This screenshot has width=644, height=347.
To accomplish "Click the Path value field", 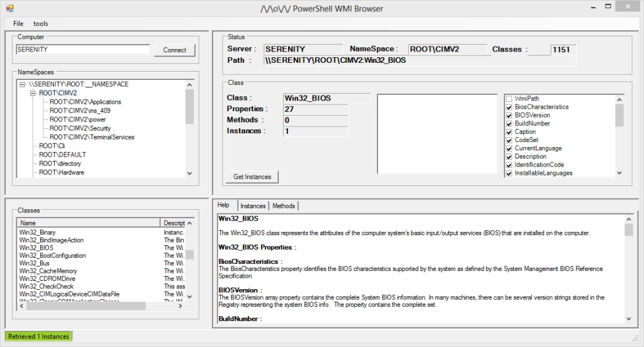I will click(x=419, y=60).
